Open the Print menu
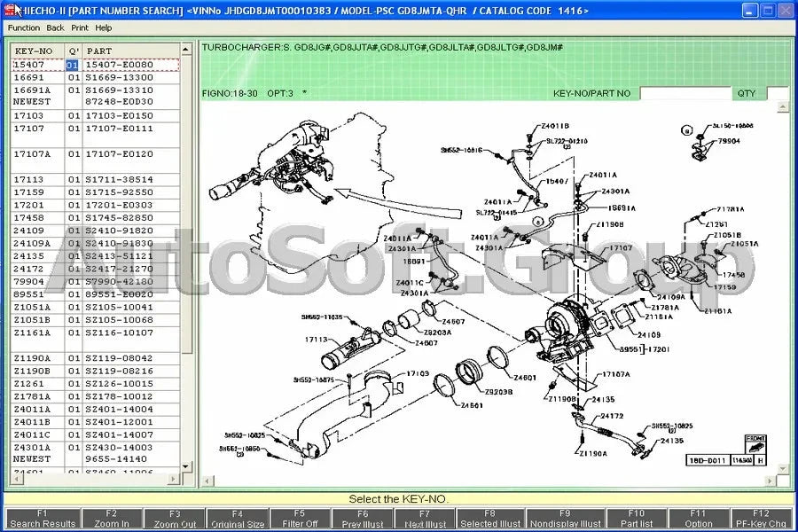The height and width of the screenshot is (532, 798). click(80, 27)
